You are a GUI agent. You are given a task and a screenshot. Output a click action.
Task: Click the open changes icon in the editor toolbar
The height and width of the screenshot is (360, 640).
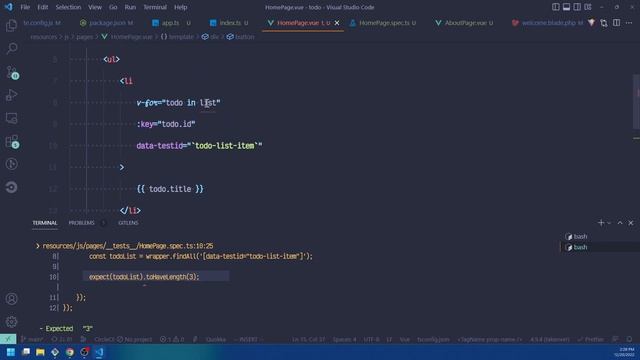[x=604, y=23]
